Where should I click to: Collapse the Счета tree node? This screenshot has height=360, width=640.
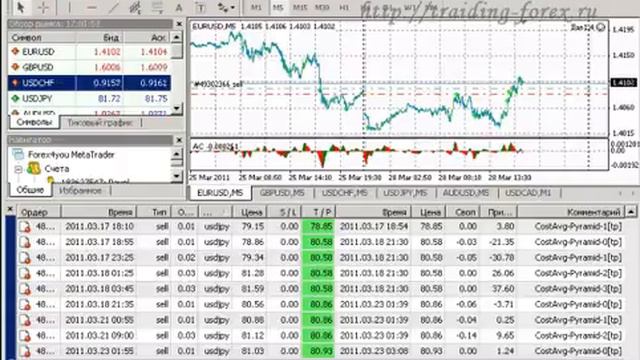tap(18, 169)
